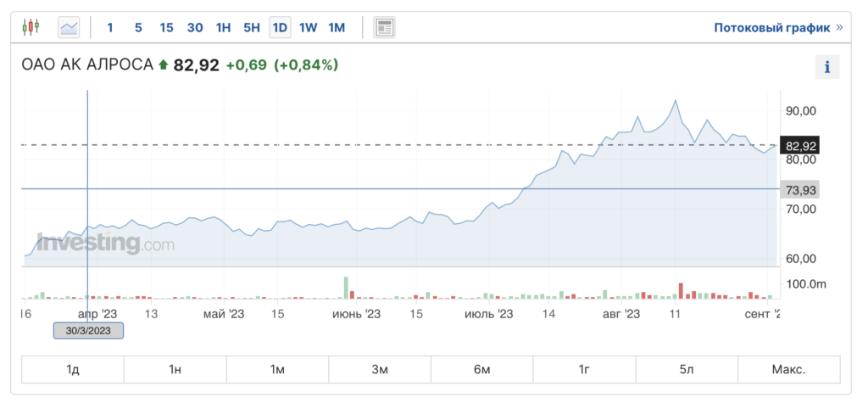Set interval to 5 minutes
Image resolution: width=868 pixels, height=409 pixels.
click(x=138, y=28)
